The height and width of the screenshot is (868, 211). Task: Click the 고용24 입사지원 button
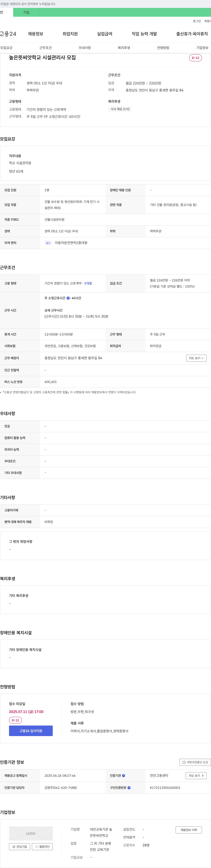point(31,731)
